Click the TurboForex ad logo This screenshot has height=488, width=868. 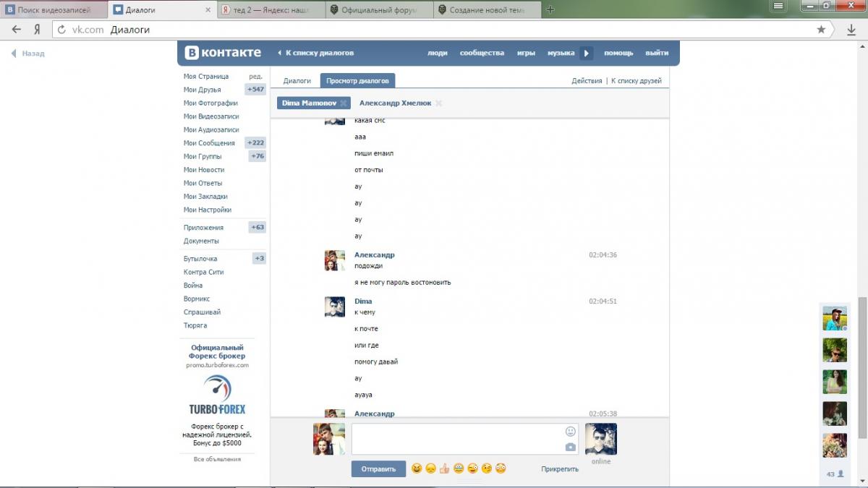(217, 395)
